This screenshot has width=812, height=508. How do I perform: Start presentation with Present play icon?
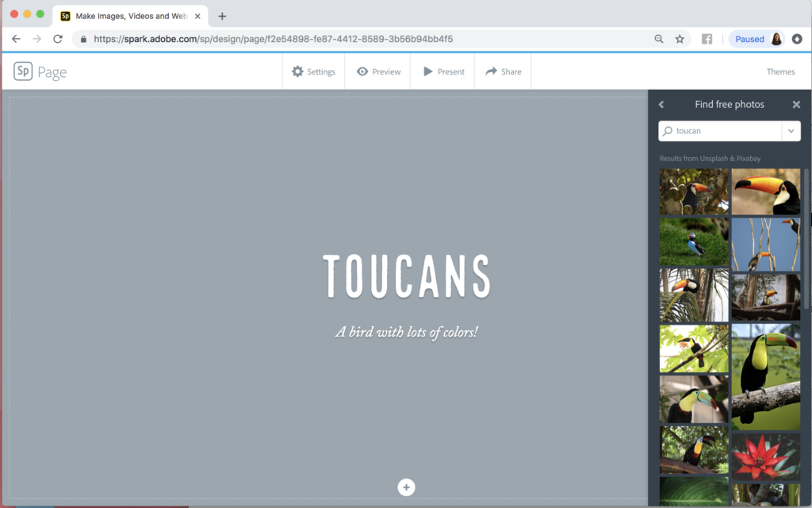[x=427, y=71]
